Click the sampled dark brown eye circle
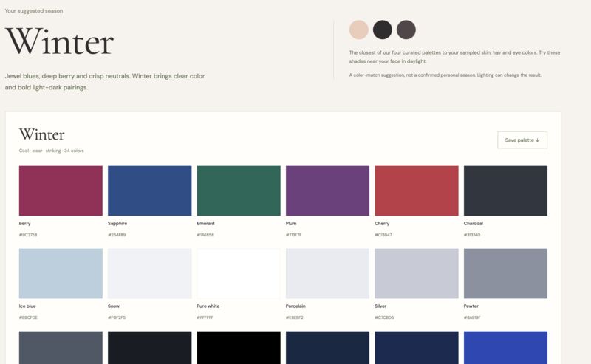 [x=406, y=30]
